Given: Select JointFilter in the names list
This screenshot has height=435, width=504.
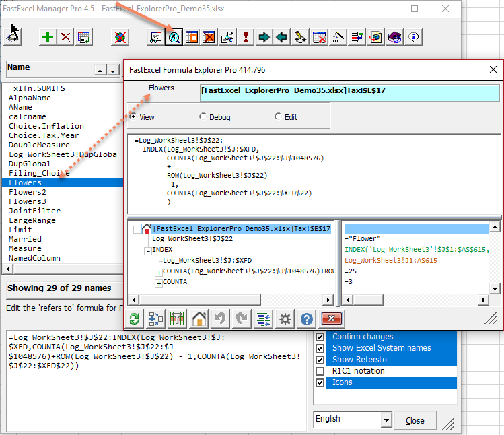Looking at the screenshot, I should click(x=34, y=211).
